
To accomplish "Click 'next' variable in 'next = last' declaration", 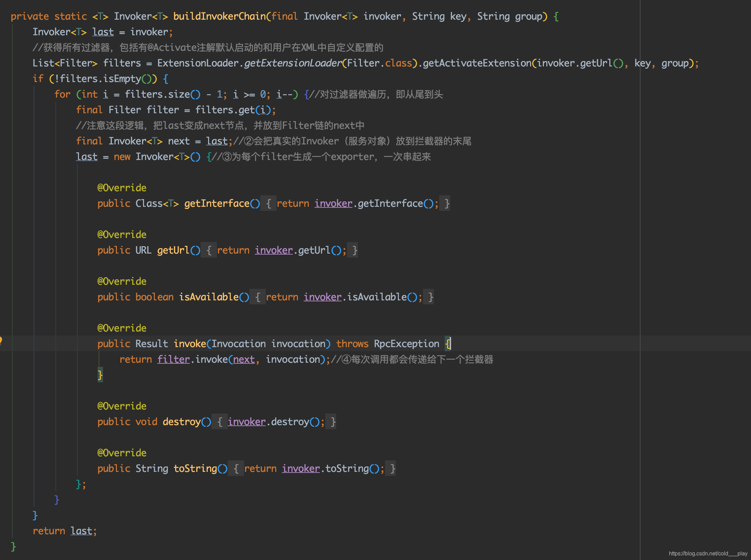I will [179, 141].
